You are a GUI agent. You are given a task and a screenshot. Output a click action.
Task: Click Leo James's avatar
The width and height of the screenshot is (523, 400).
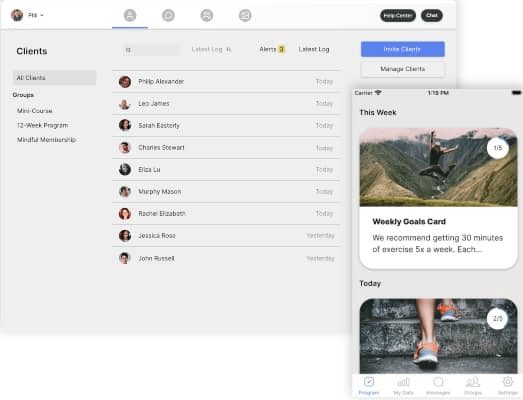125,104
